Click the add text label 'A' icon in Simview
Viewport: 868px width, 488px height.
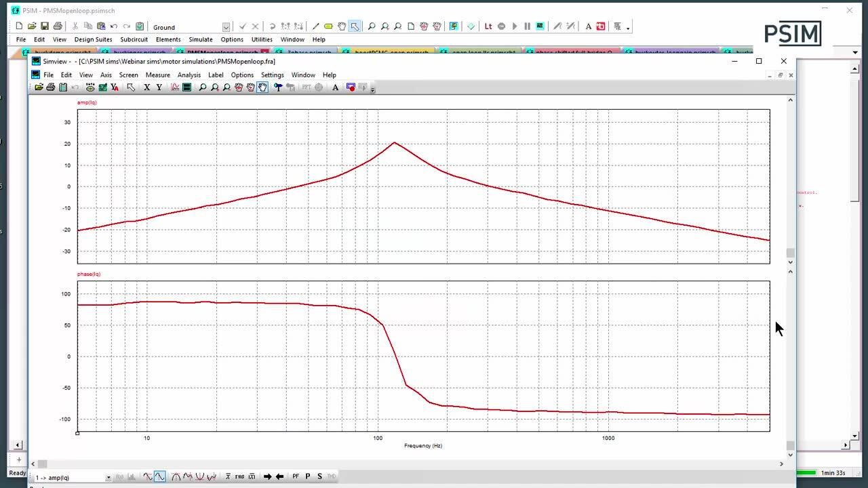point(335,87)
